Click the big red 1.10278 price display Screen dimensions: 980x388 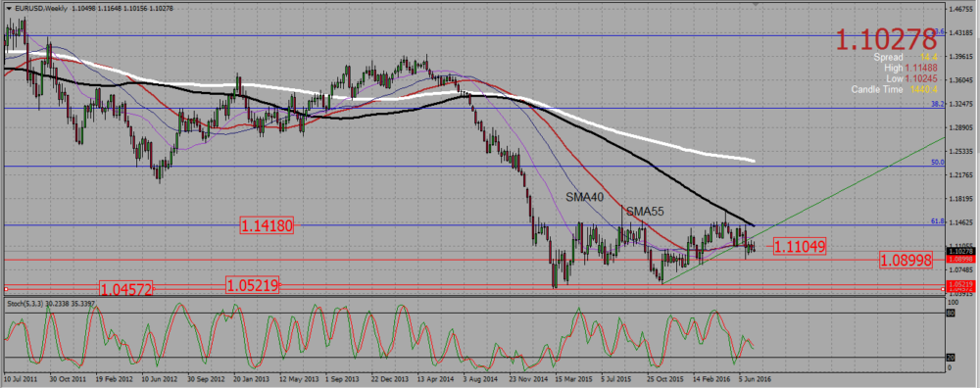point(886,39)
